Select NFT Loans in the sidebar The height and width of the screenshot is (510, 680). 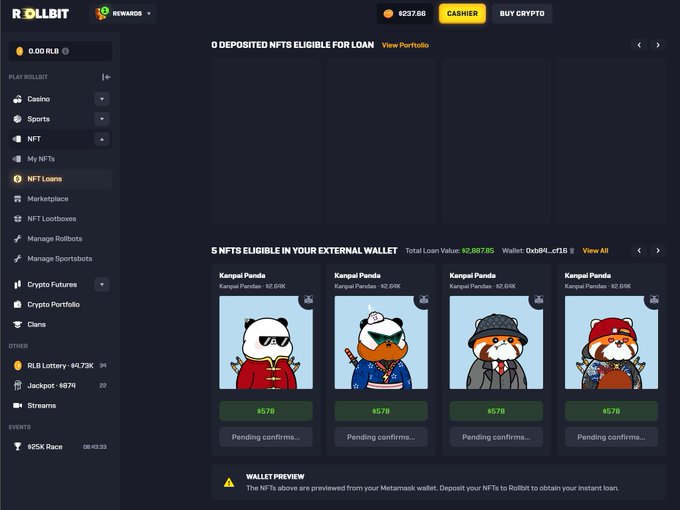click(60, 179)
